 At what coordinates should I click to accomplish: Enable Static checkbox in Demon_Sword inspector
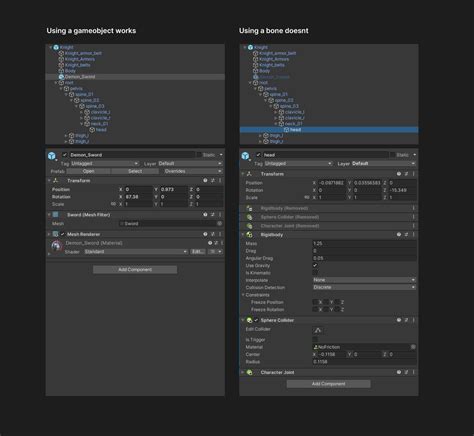click(199, 155)
